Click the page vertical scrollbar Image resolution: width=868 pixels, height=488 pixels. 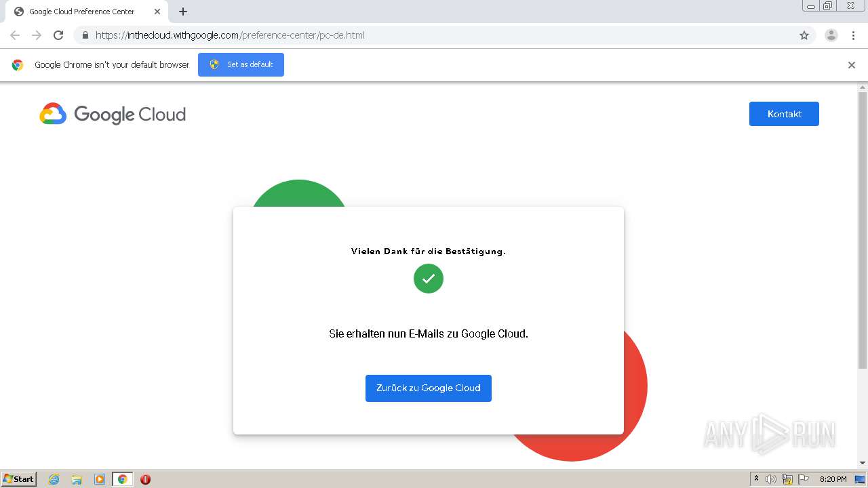pos(863,230)
